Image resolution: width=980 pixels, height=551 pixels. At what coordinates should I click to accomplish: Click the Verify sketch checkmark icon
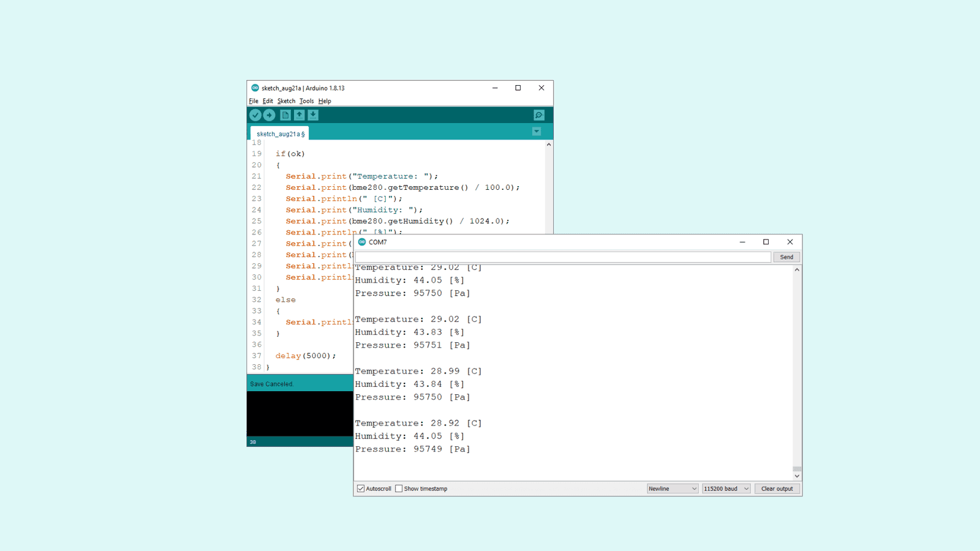click(255, 114)
